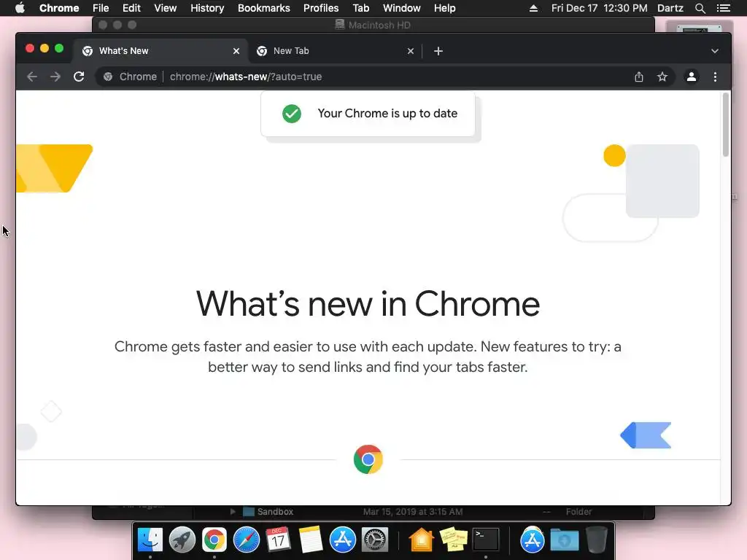
Task: Click Macintosh HD window title bar
Action: coord(373,25)
